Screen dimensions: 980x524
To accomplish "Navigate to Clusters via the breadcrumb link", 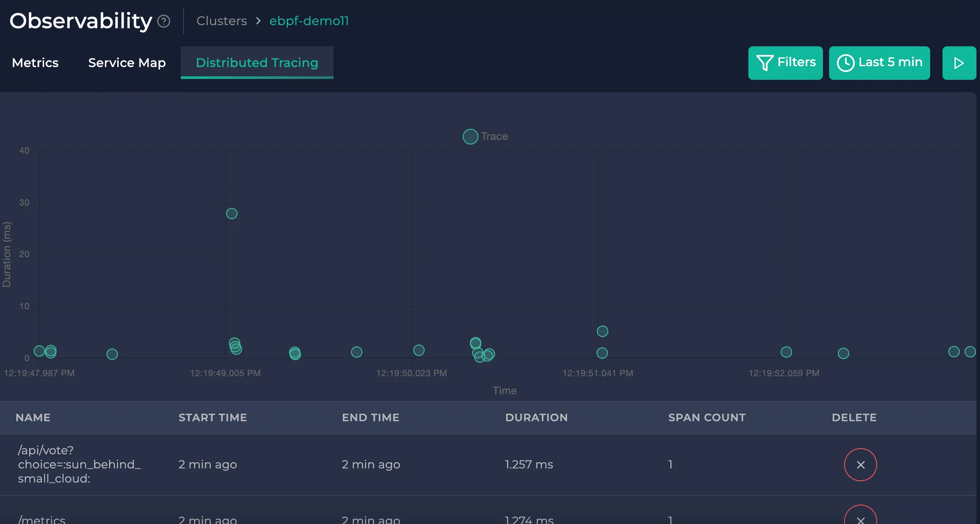I will click(222, 21).
